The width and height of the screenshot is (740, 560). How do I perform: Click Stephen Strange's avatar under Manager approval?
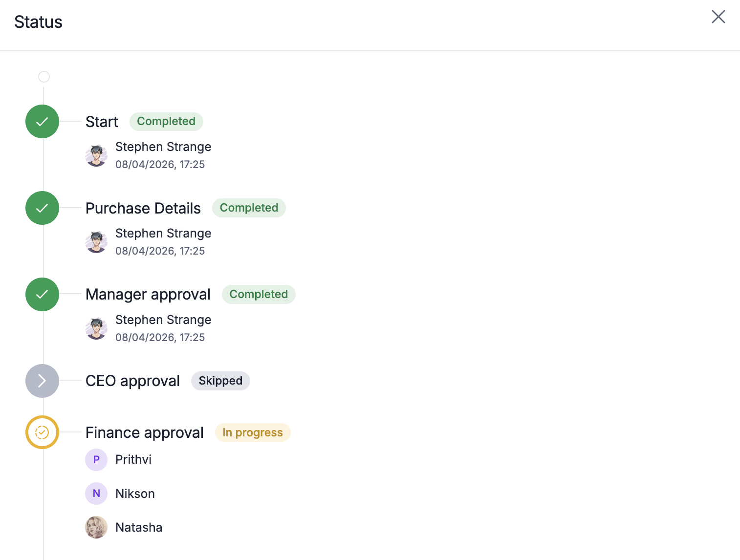(96, 328)
